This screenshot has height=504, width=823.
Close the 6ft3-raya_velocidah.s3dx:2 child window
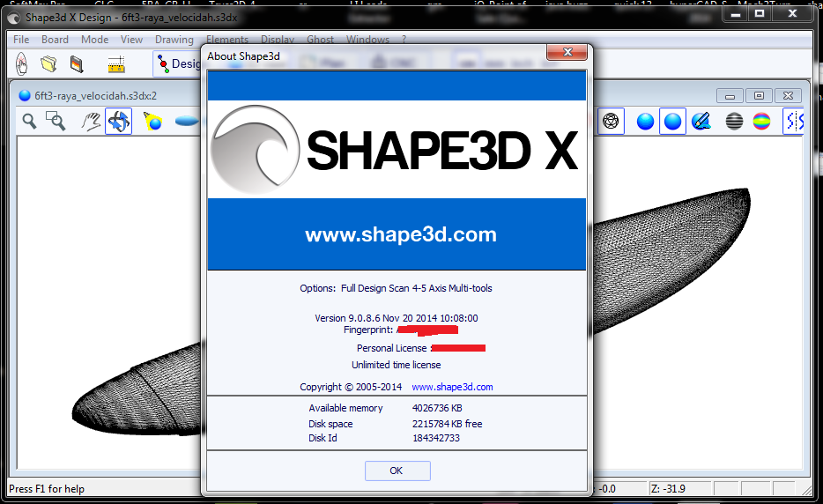pyautogui.click(x=788, y=95)
